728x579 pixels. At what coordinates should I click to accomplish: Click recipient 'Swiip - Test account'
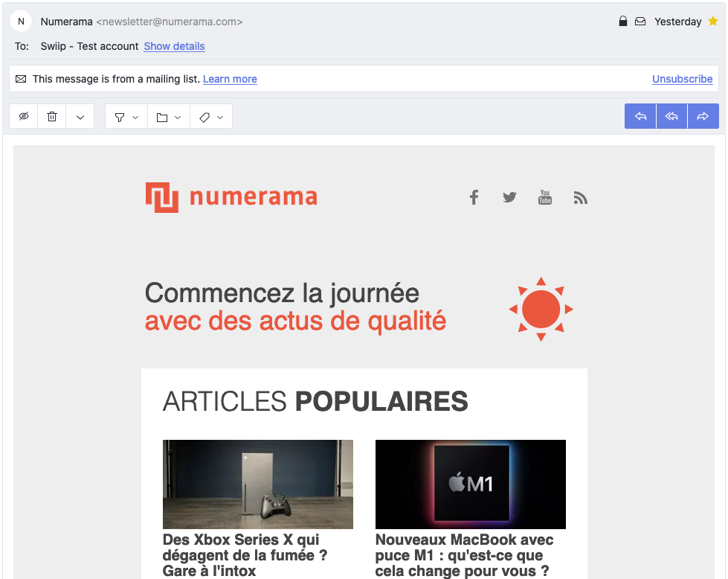(89, 46)
